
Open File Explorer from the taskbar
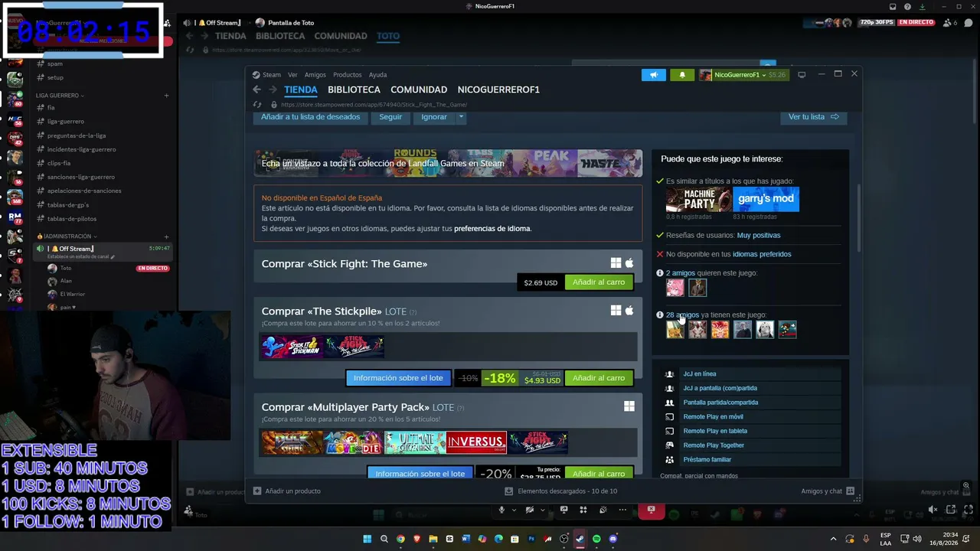click(433, 539)
